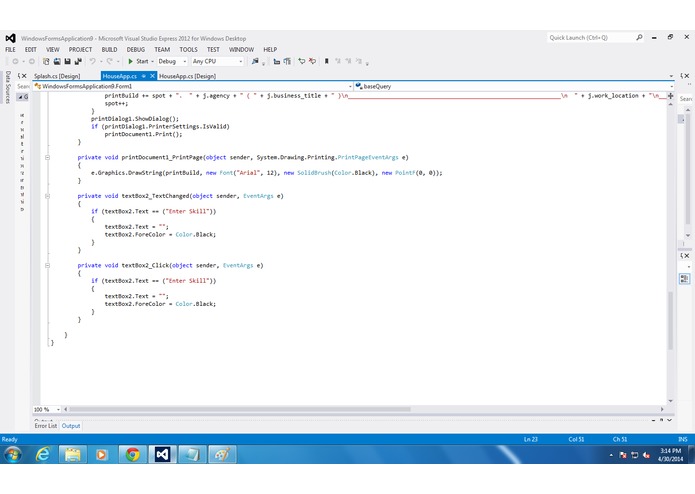Viewport: 695px width, 494px height.
Task: Click the horizontal scrollbar thumb of the editor
Action: click(x=239, y=409)
